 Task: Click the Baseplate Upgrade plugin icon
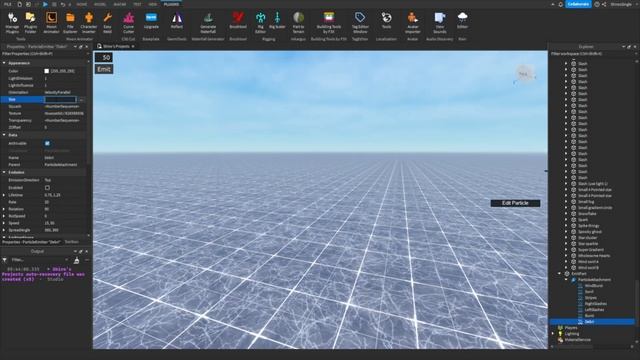coord(151,20)
